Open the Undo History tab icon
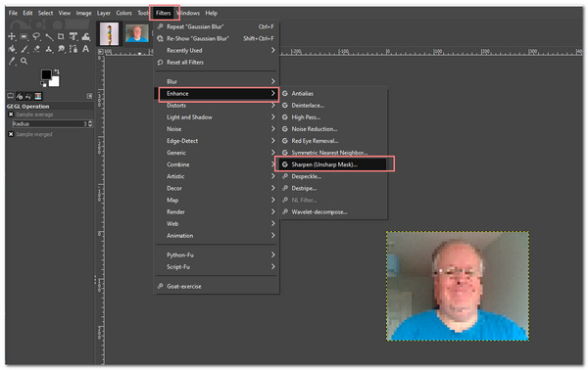 pos(28,96)
